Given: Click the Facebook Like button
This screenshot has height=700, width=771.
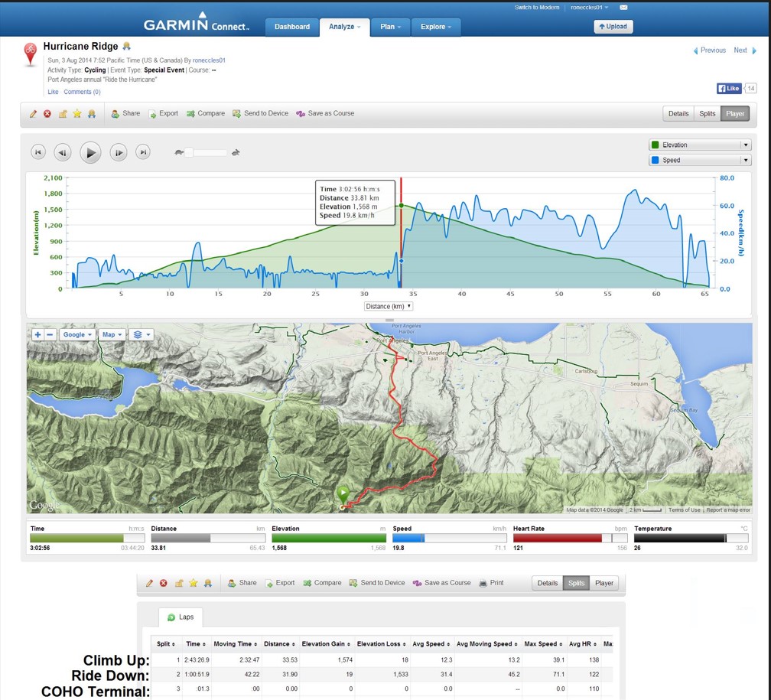Looking at the screenshot, I should (x=728, y=89).
